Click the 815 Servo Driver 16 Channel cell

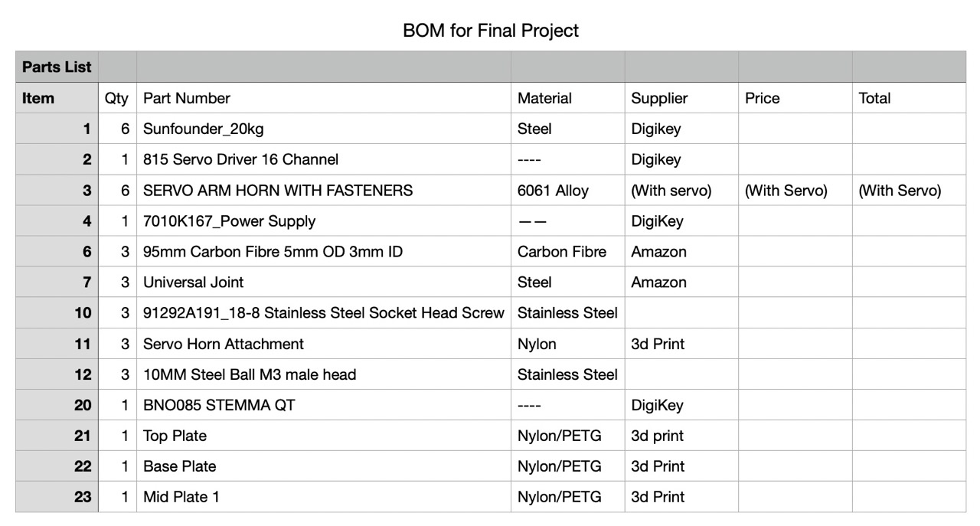[324, 159]
